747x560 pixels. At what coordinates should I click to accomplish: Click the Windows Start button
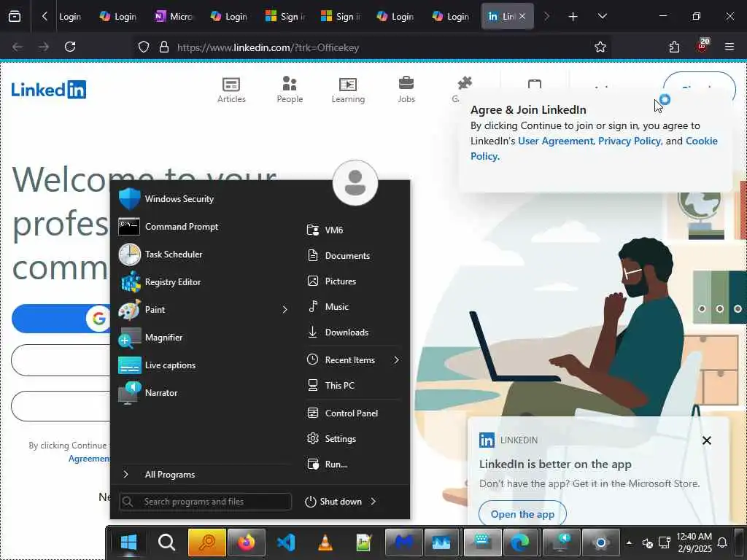coord(128,542)
